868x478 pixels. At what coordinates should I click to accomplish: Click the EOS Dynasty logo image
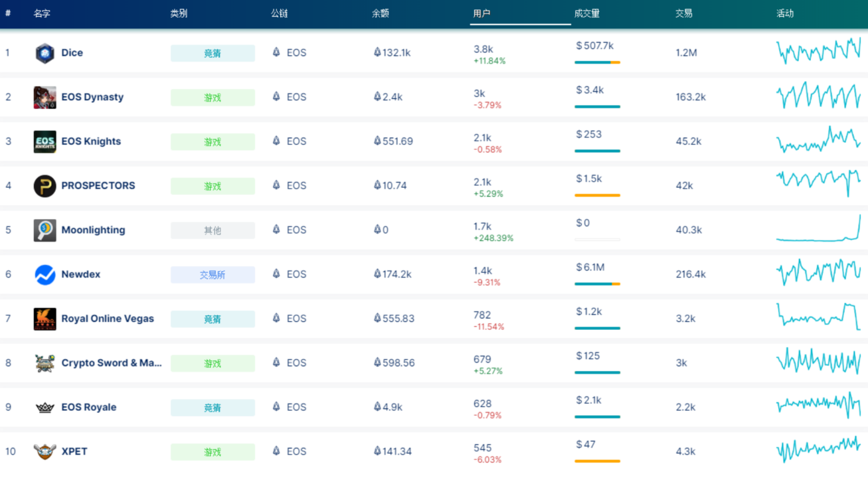[x=44, y=98]
